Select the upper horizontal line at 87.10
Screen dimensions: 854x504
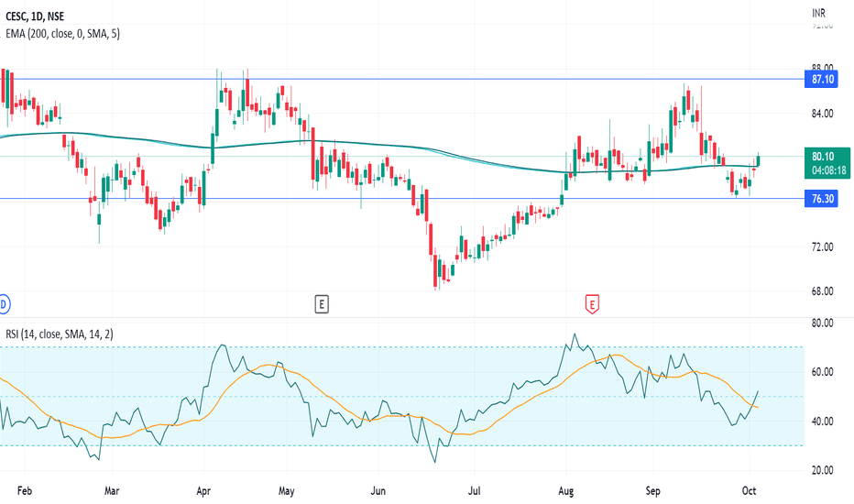(402, 80)
